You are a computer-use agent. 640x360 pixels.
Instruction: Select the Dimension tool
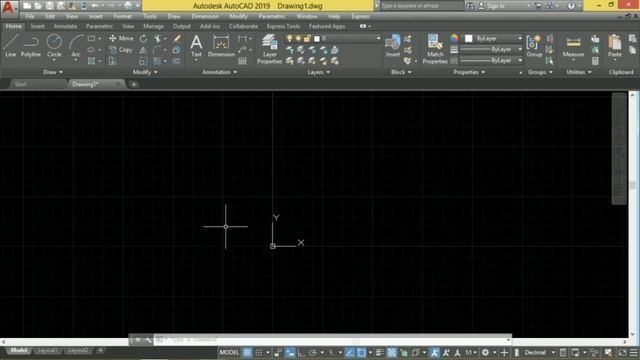(x=221, y=45)
